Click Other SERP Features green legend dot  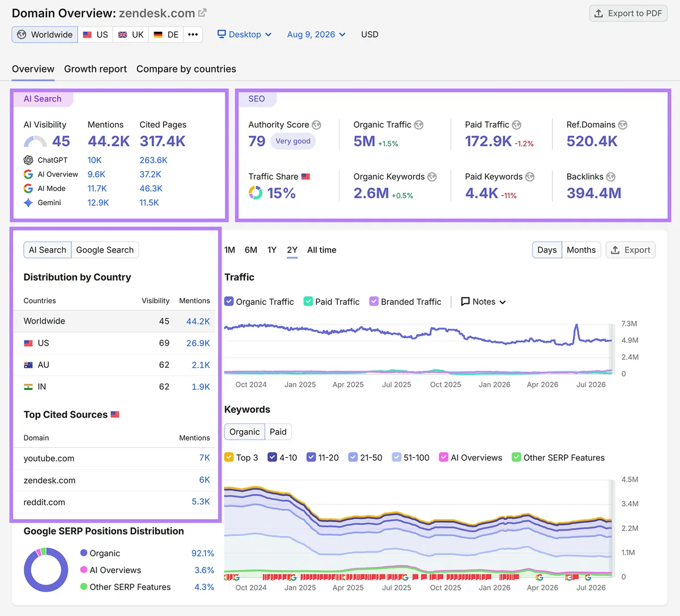84,587
